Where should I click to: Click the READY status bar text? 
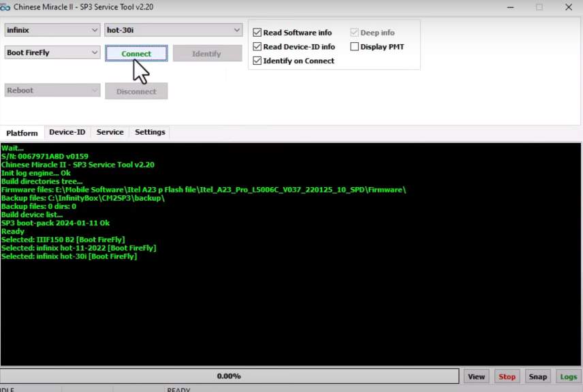tap(178, 389)
